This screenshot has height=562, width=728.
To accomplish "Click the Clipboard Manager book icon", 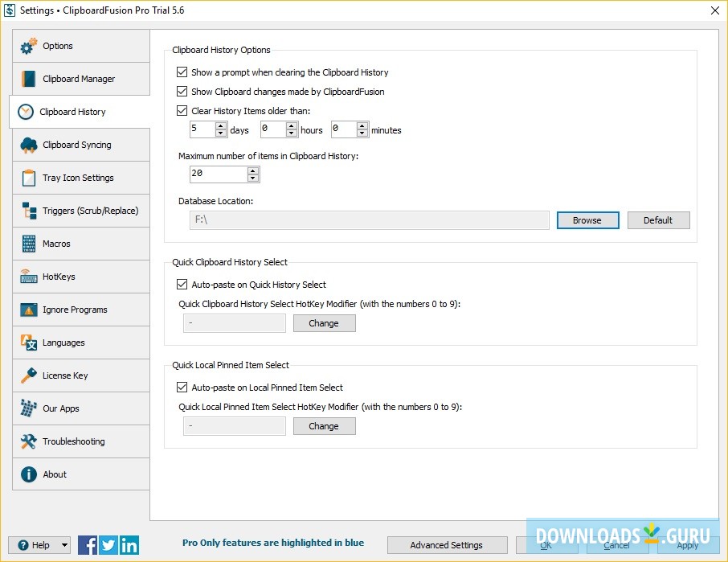I will click(28, 79).
